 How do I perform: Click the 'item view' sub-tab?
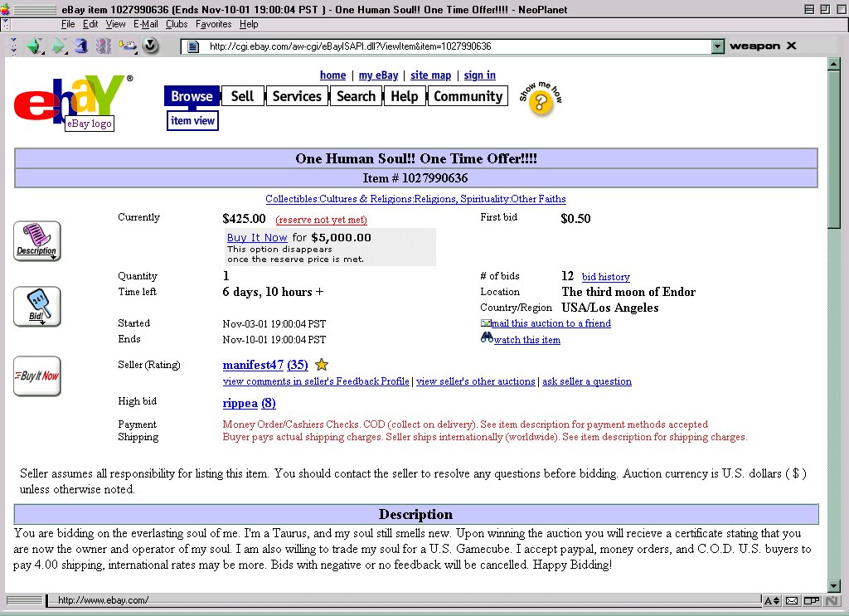192,121
